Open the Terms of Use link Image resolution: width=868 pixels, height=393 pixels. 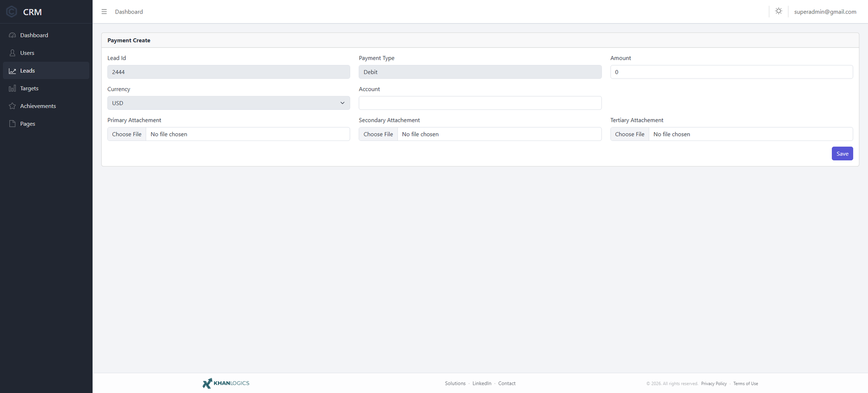point(745,384)
